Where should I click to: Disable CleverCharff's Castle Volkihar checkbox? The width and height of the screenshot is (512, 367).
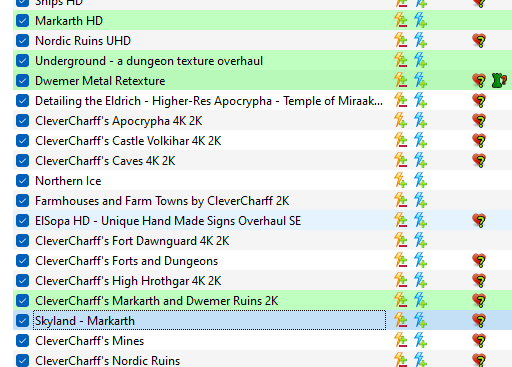pyautogui.click(x=22, y=141)
